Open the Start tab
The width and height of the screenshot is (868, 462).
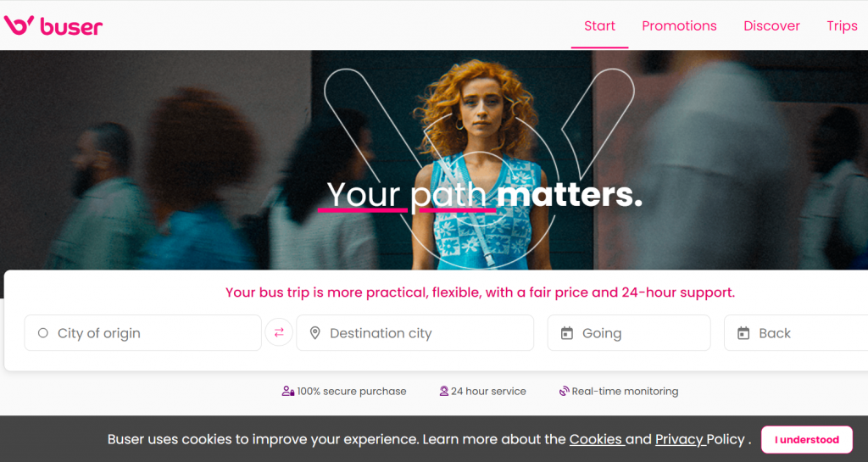(599, 26)
